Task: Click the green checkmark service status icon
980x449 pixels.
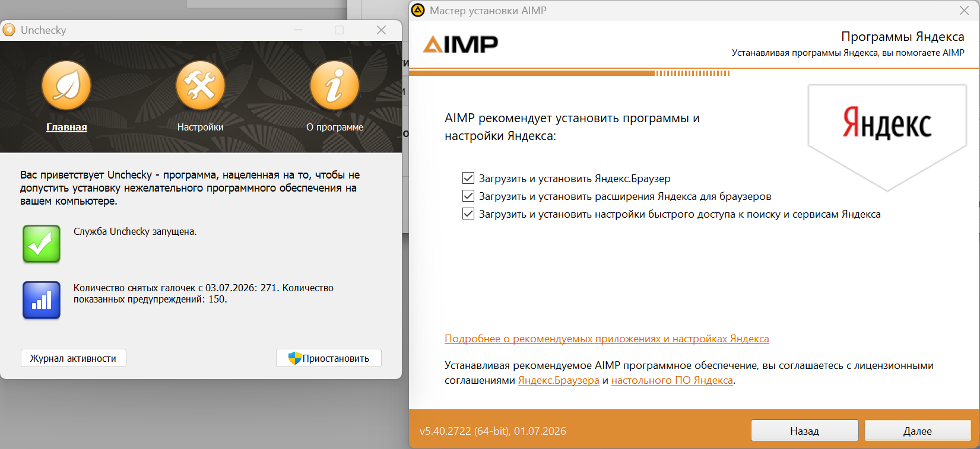Action: [42, 244]
